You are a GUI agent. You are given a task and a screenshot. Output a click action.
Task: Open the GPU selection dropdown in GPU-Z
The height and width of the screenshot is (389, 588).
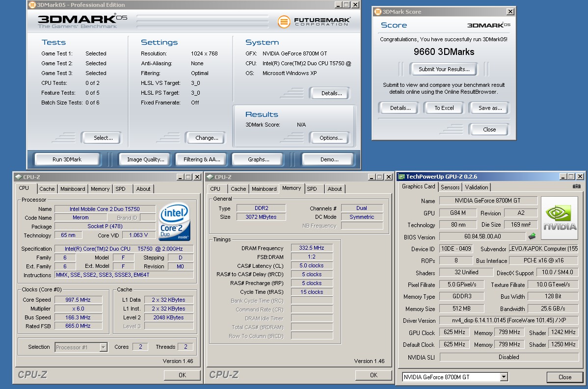[x=504, y=377]
